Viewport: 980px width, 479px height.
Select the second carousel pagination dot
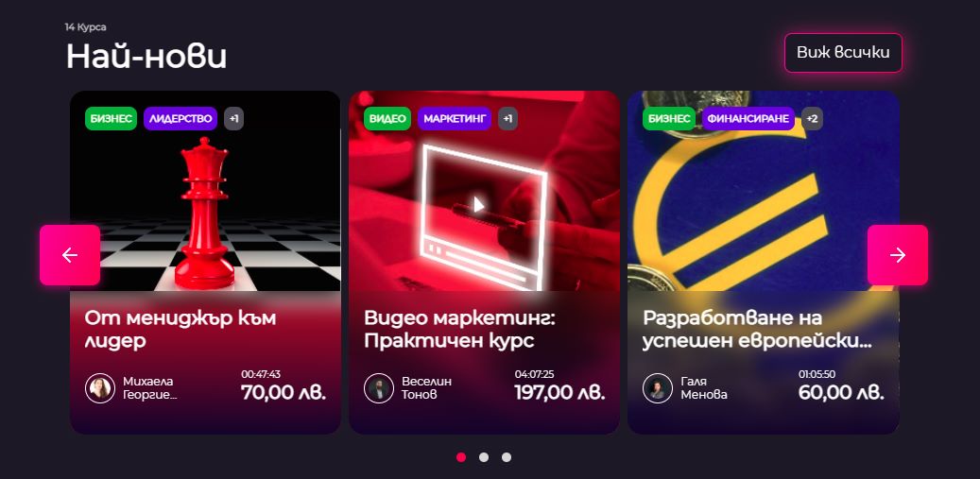click(x=484, y=457)
